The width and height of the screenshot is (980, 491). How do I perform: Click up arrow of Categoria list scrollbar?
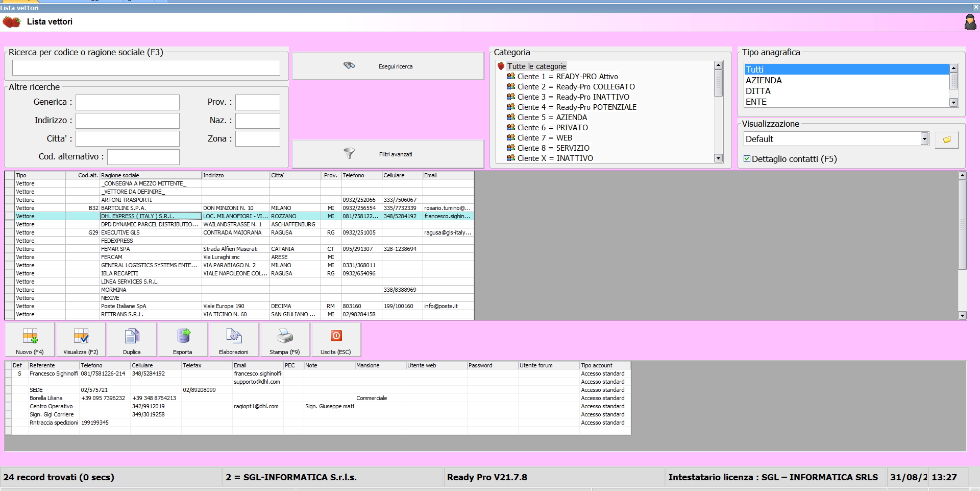coord(719,65)
